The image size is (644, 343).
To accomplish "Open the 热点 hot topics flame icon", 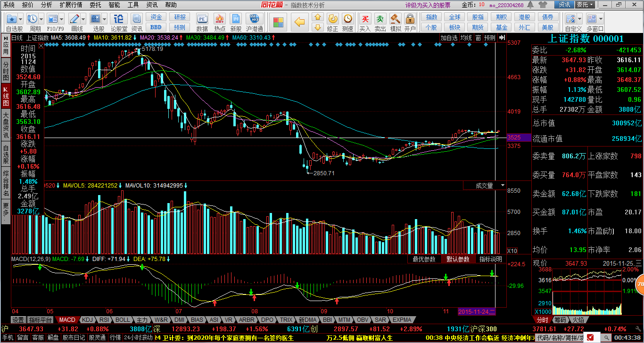I will click(219, 19).
